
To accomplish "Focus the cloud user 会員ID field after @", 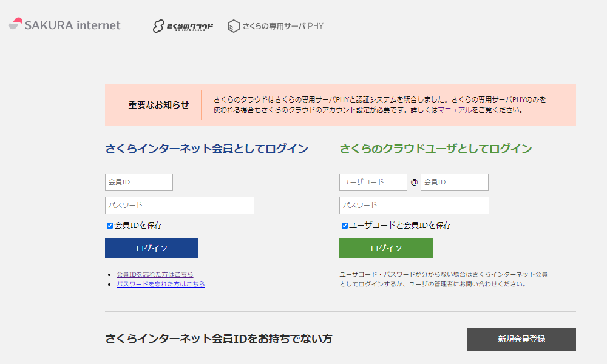I will [455, 182].
